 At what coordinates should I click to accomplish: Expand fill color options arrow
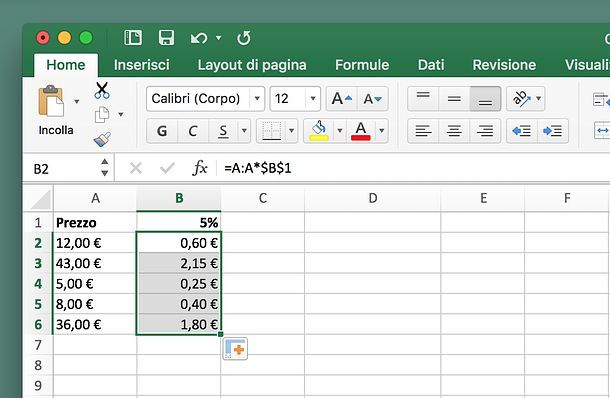[x=340, y=131]
